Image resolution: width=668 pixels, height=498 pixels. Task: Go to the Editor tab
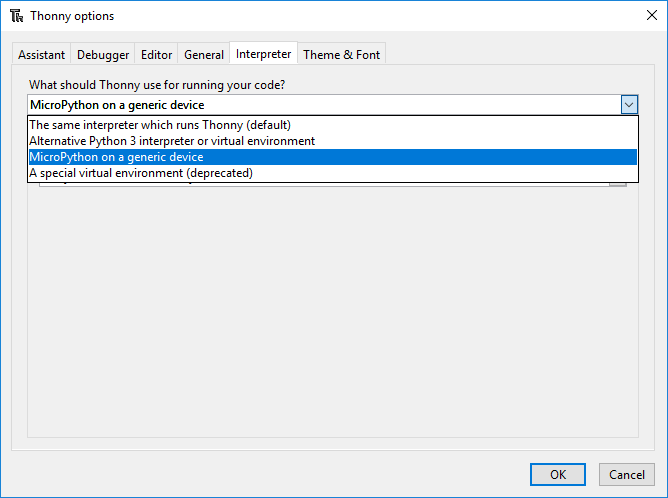(157, 55)
